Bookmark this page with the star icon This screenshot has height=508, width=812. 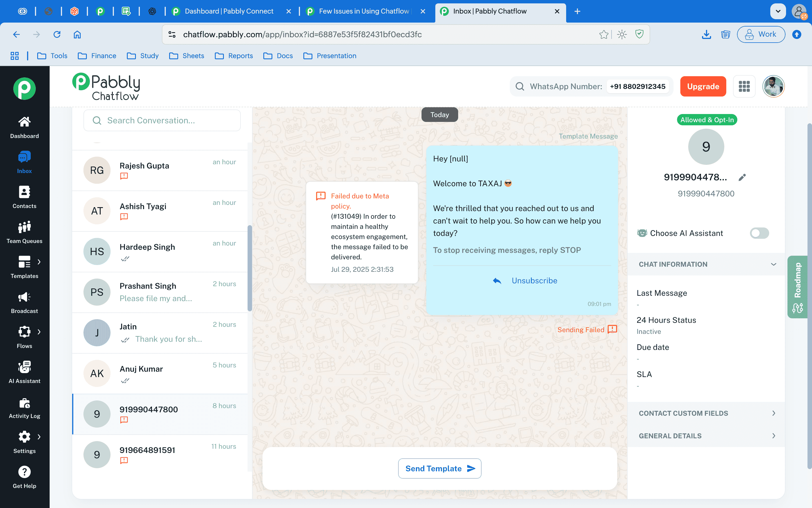pyautogui.click(x=604, y=34)
